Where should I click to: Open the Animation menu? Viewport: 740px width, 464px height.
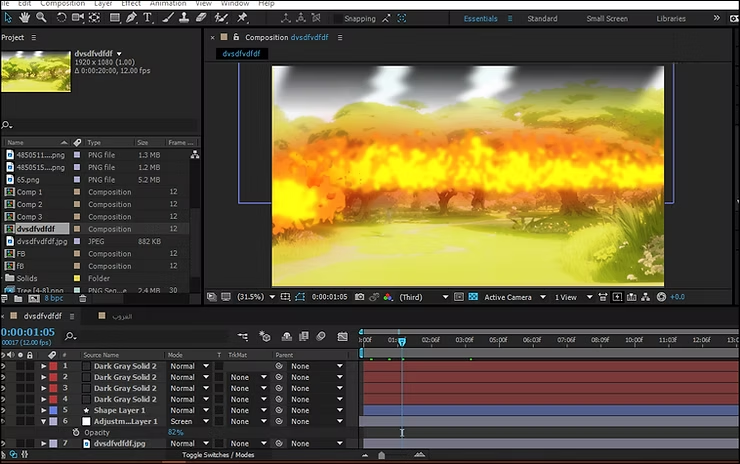coord(168,3)
